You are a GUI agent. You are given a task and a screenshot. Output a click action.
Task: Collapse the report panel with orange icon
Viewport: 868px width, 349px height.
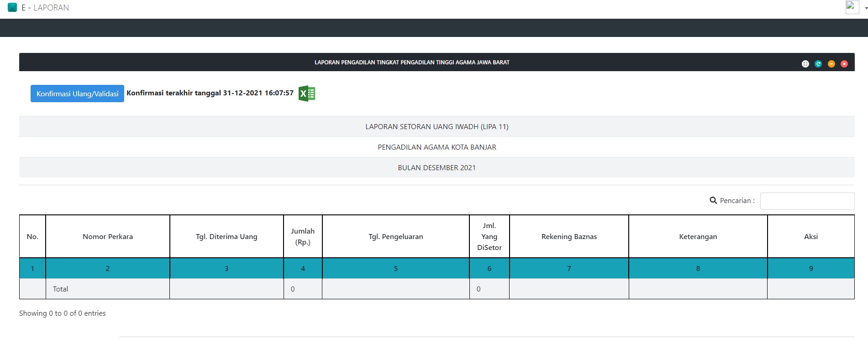(x=831, y=64)
